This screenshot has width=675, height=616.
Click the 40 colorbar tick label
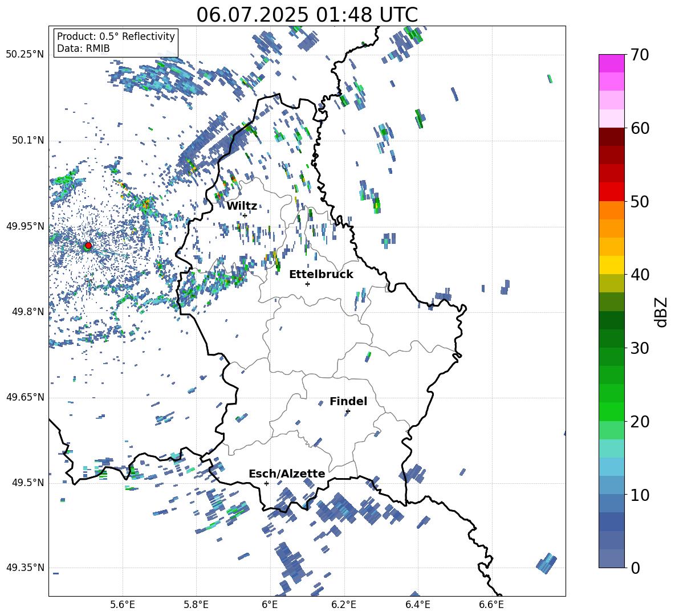[x=639, y=275]
